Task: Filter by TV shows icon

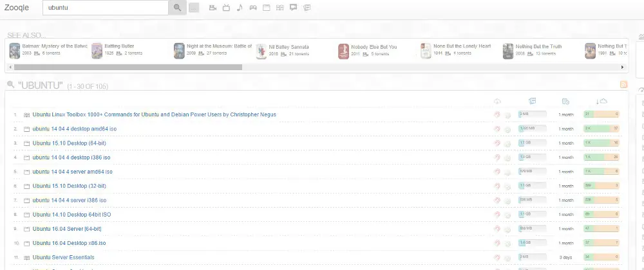Action: pos(226,7)
